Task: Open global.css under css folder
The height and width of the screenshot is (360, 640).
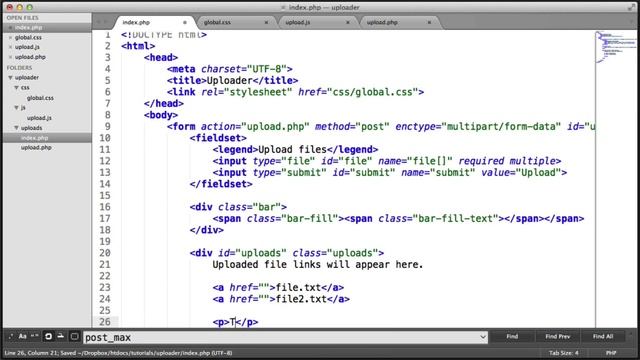Action: [x=40, y=98]
